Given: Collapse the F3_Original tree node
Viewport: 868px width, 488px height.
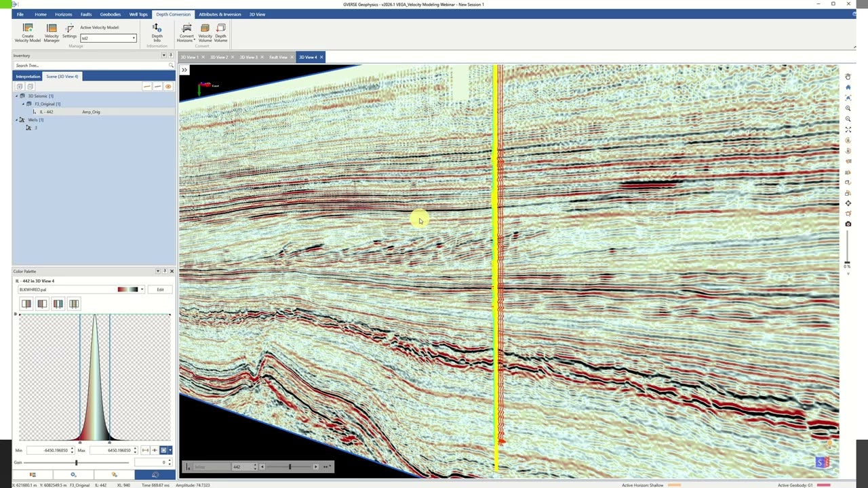Looking at the screenshot, I should [x=23, y=104].
